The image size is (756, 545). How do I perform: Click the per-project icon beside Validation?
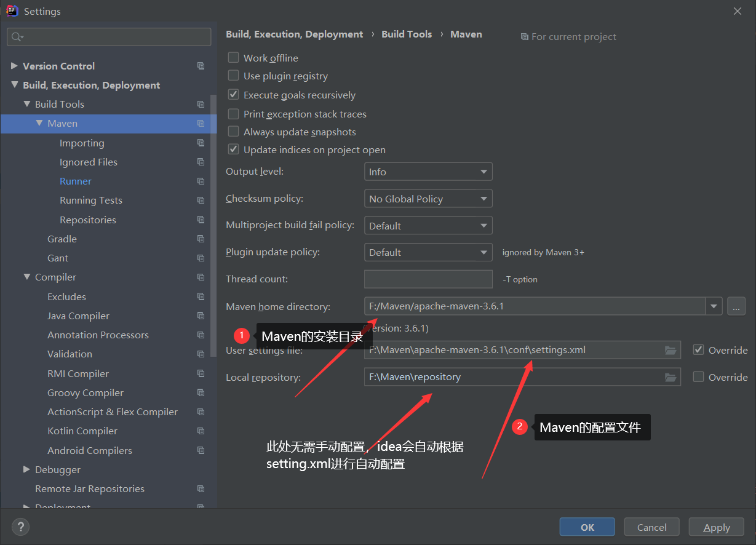[x=201, y=354]
